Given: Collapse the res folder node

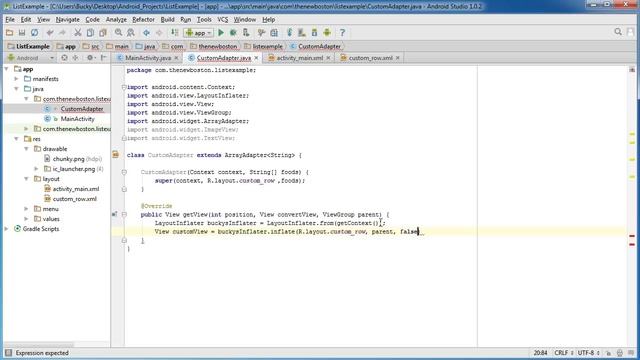Looking at the screenshot, I should click(16, 139).
